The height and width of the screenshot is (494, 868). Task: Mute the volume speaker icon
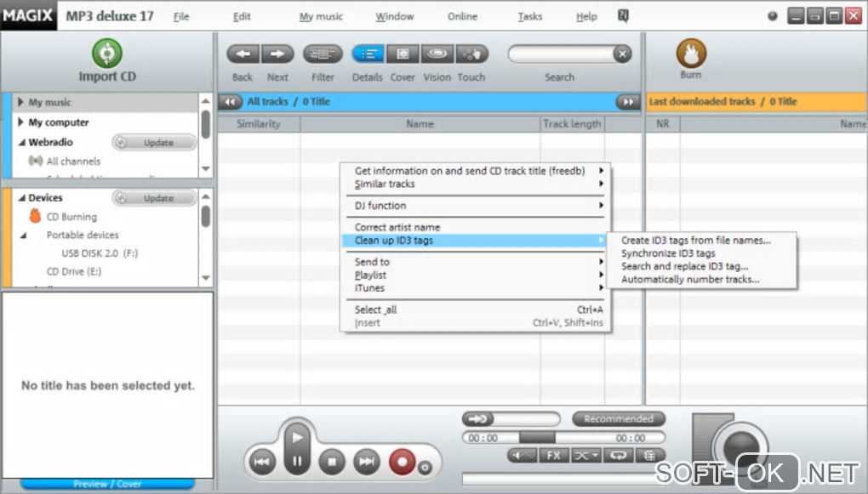[522, 455]
